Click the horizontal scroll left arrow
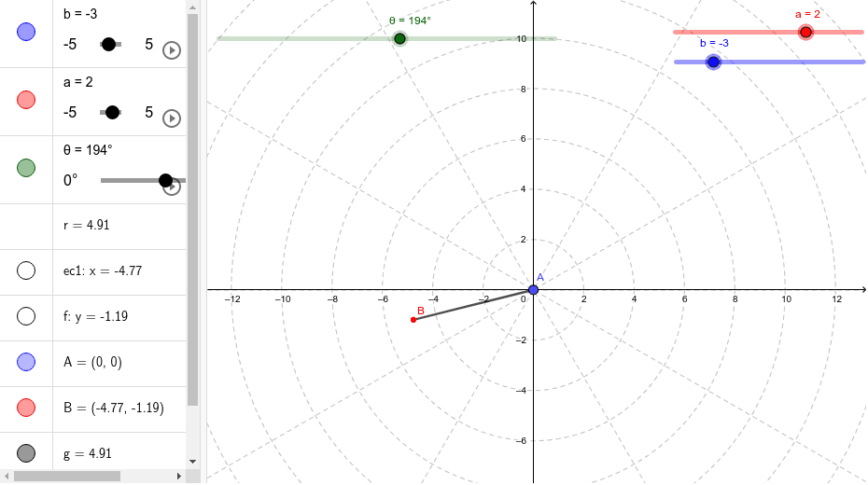This screenshot has width=868, height=485. (x=7, y=476)
